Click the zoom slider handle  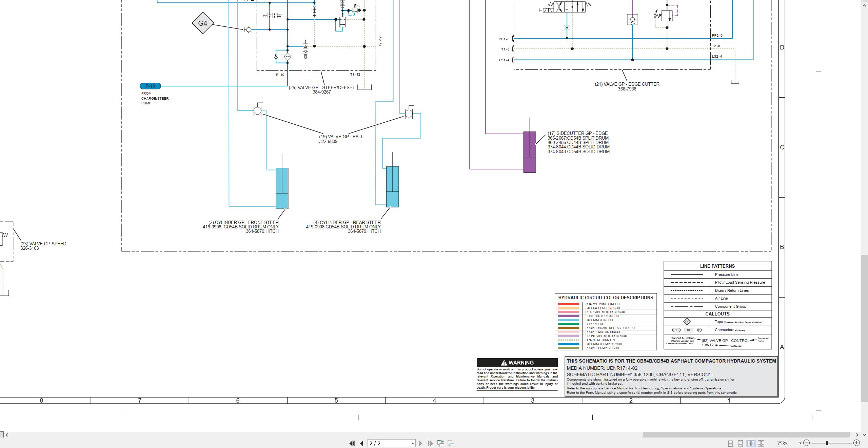click(x=827, y=443)
